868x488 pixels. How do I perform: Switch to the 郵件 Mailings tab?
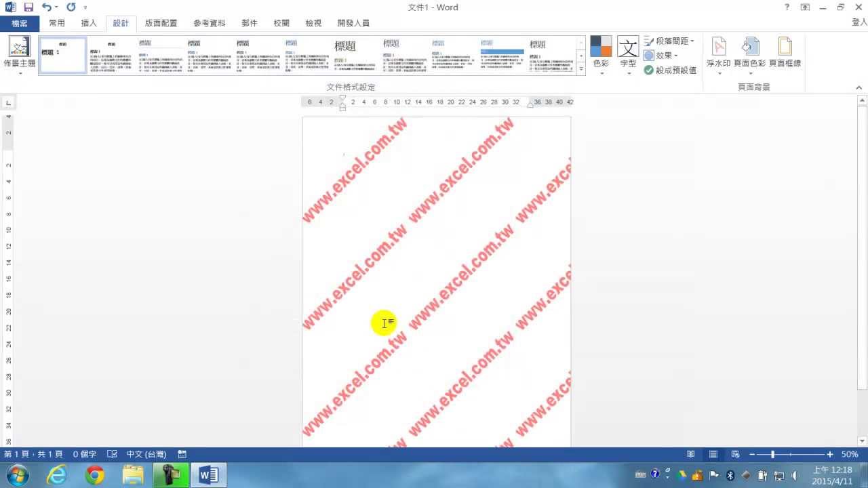click(x=250, y=23)
